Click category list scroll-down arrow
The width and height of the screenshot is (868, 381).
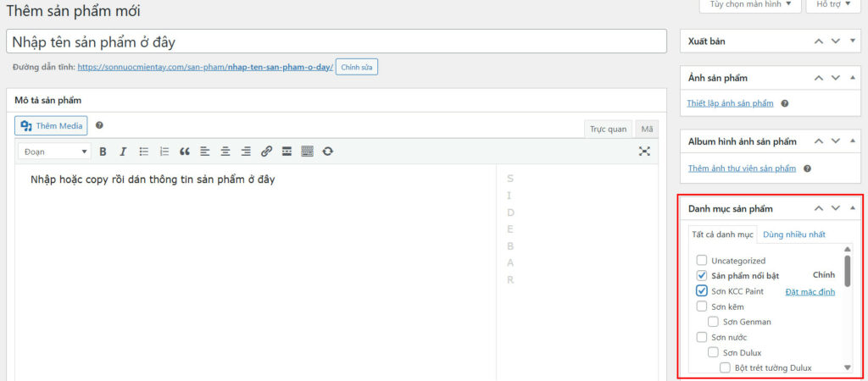tap(847, 367)
